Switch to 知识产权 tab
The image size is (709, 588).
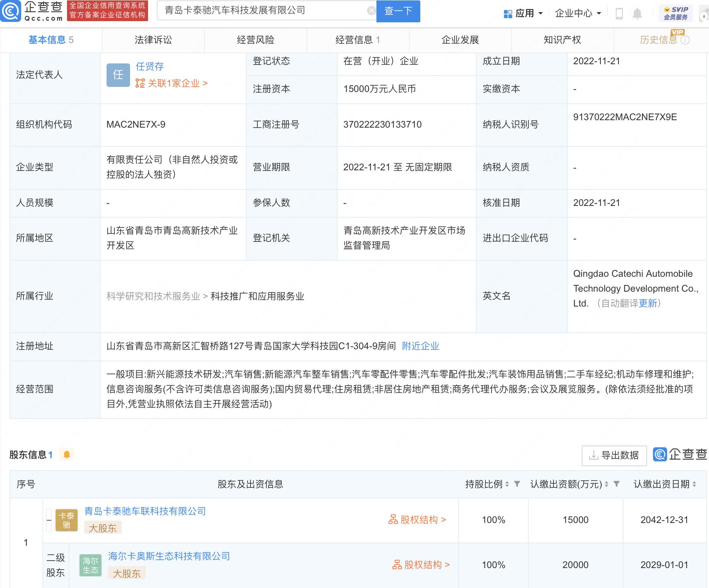[562, 40]
